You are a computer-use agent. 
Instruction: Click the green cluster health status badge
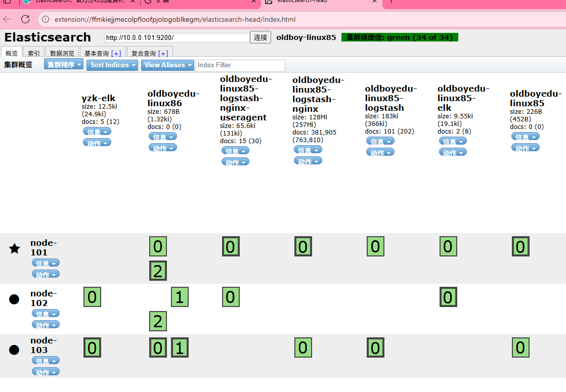click(400, 37)
